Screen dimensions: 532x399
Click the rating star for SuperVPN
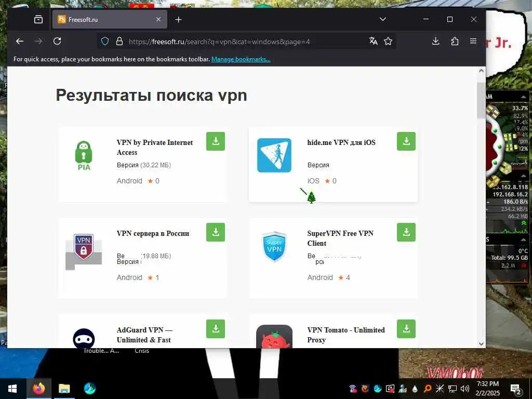point(341,277)
